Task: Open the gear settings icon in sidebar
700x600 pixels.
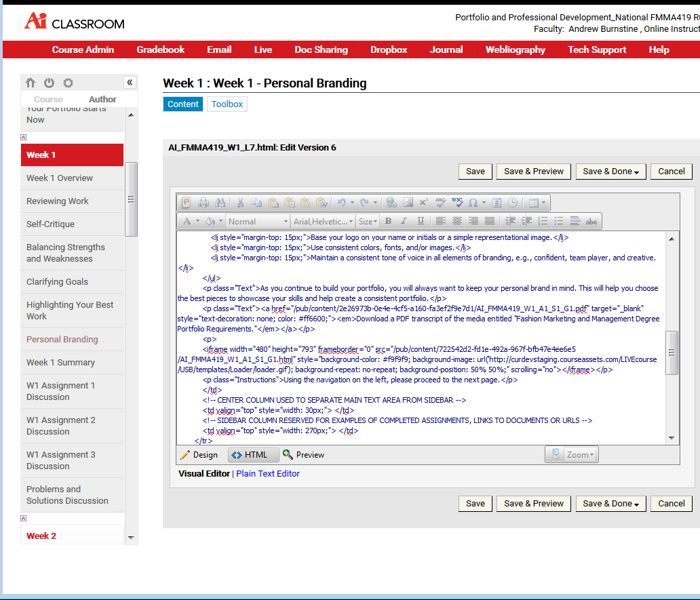Action: (68, 83)
